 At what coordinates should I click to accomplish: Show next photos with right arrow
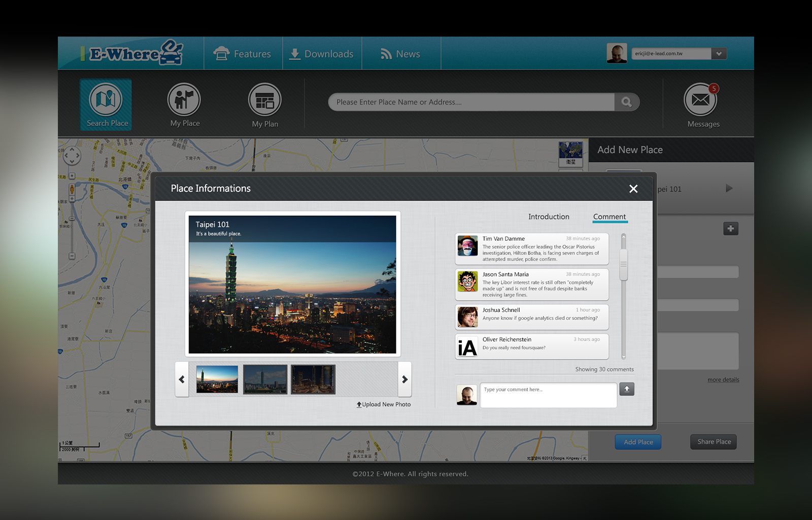tap(404, 379)
